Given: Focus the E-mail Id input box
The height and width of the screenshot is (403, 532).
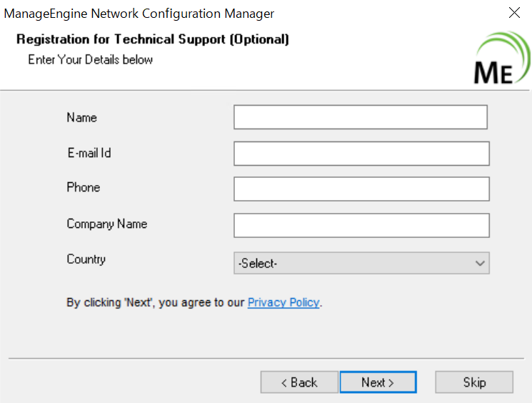Looking at the screenshot, I should pos(361,154).
